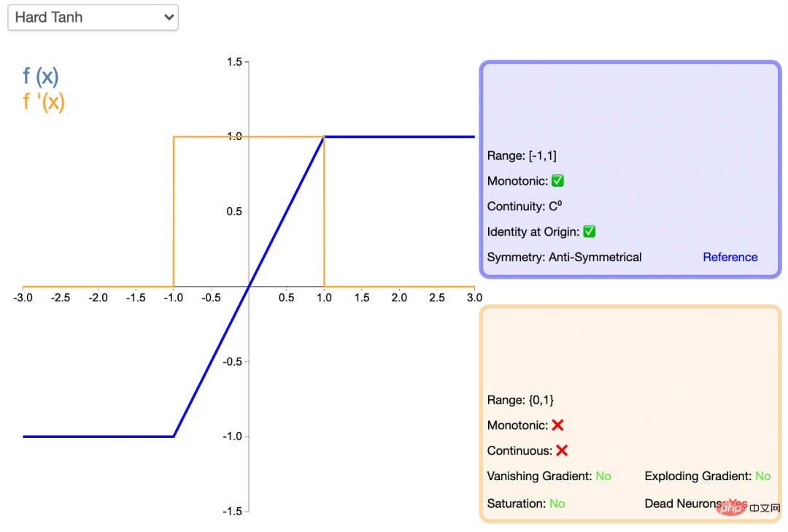Click the Vanishing Gradient: No value
Viewport: 788px width, 532px height.
point(603,477)
